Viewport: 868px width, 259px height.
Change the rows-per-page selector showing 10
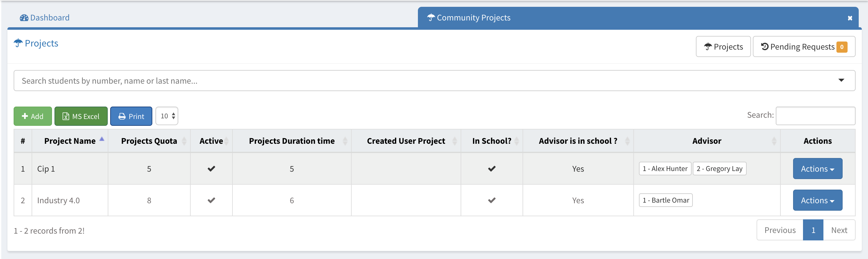click(167, 116)
